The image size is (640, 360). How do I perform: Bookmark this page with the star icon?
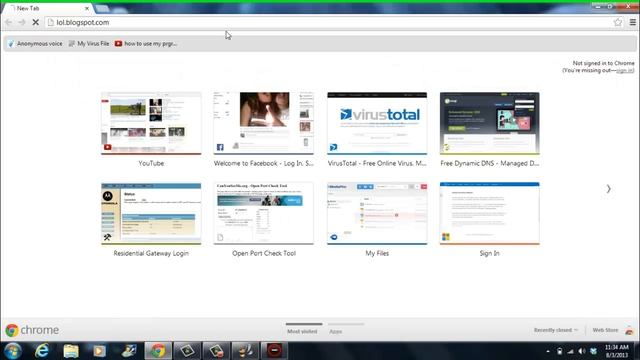tap(618, 22)
